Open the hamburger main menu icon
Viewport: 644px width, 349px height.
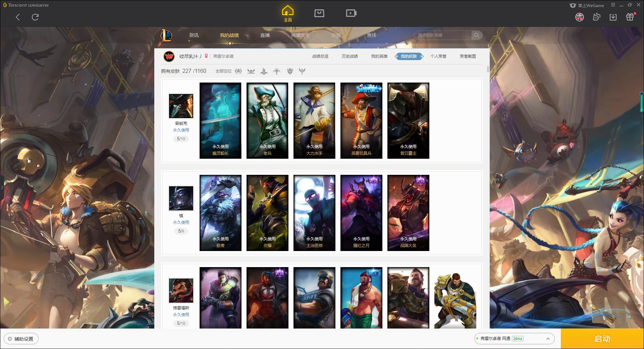pyautogui.click(x=613, y=5)
